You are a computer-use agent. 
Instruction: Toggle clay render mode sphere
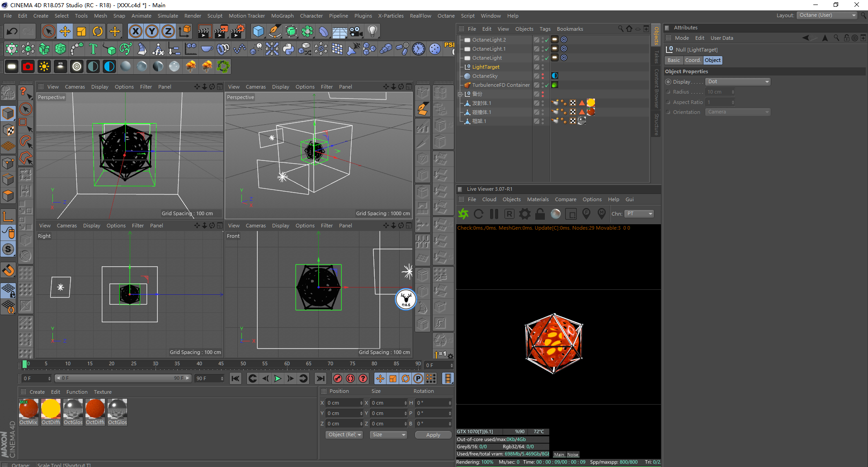[556, 214]
